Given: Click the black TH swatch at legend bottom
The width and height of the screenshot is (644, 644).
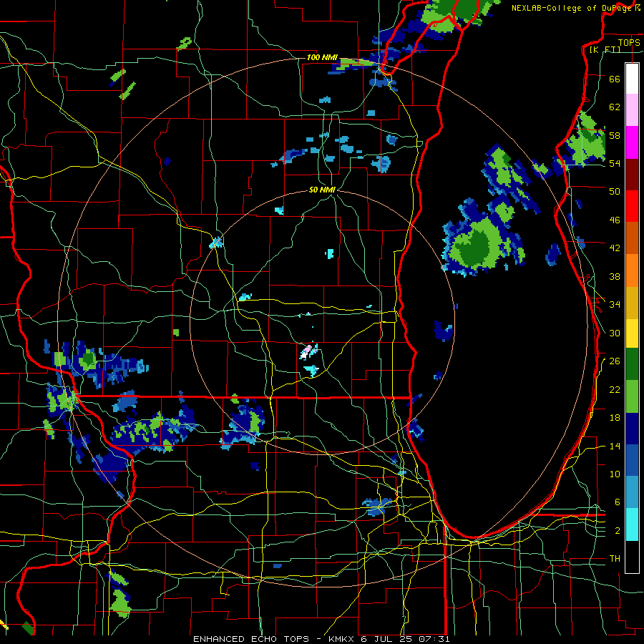Looking at the screenshot, I should coord(632,557).
